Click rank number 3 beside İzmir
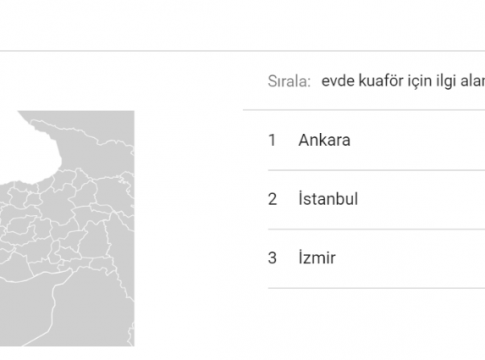The height and width of the screenshot is (360, 485). (x=272, y=258)
